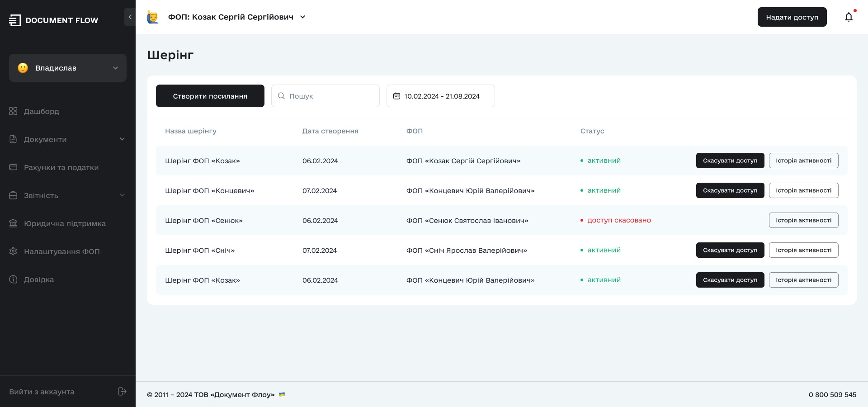Cancel access for Шерінг ФОП «Сніч»
Image resolution: width=868 pixels, height=407 pixels.
click(x=730, y=250)
